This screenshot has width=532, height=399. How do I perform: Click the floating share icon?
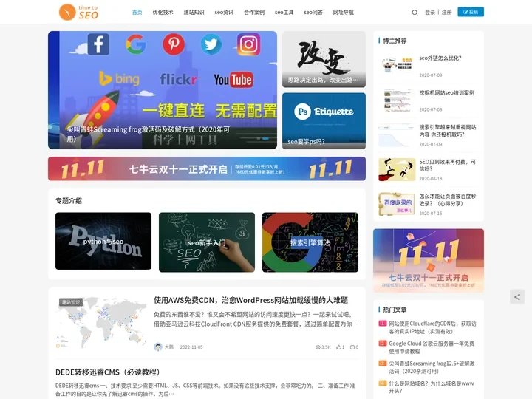[x=517, y=297]
